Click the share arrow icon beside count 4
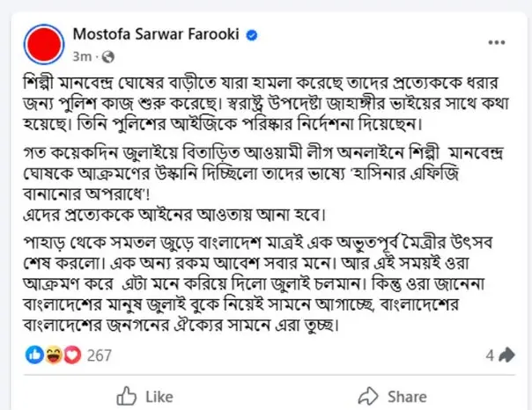Screen dimensions: 532x410 [506, 355]
